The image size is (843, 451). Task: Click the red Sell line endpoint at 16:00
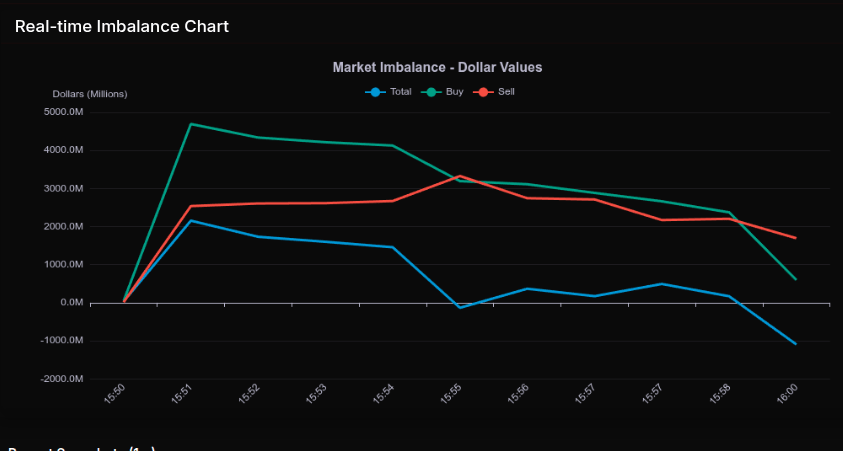pyautogui.click(x=796, y=238)
